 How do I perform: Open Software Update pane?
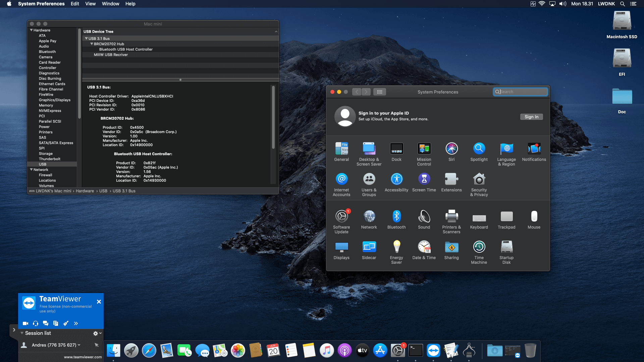pyautogui.click(x=341, y=222)
